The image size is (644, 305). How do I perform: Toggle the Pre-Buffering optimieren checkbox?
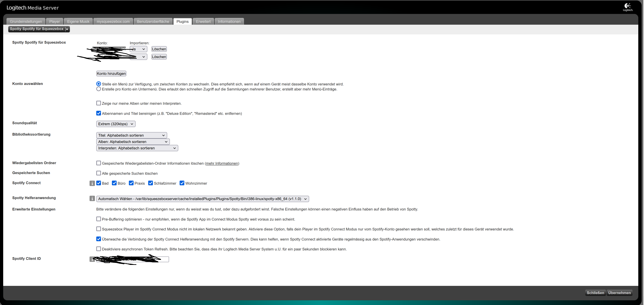tap(98, 219)
